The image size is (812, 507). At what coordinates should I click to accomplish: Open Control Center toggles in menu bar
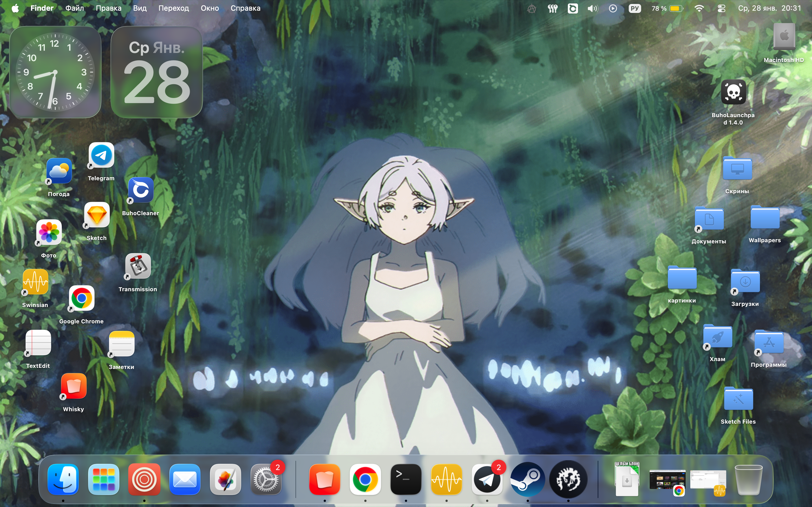pyautogui.click(x=721, y=8)
